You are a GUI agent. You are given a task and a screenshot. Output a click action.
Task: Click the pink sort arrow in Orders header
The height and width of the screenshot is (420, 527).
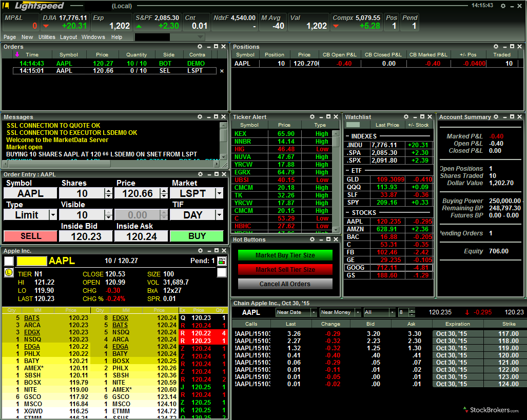(x=17, y=54)
